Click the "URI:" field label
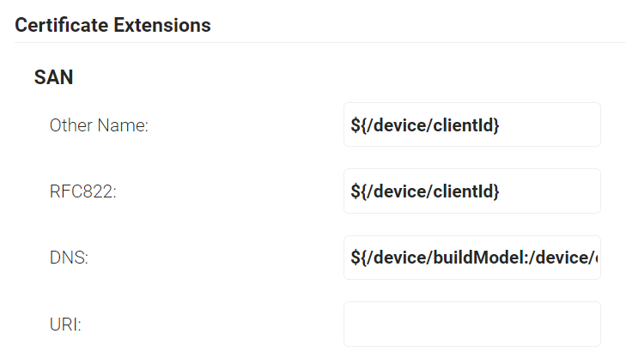Viewport: 626px width, 364px height. pos(65,325)
